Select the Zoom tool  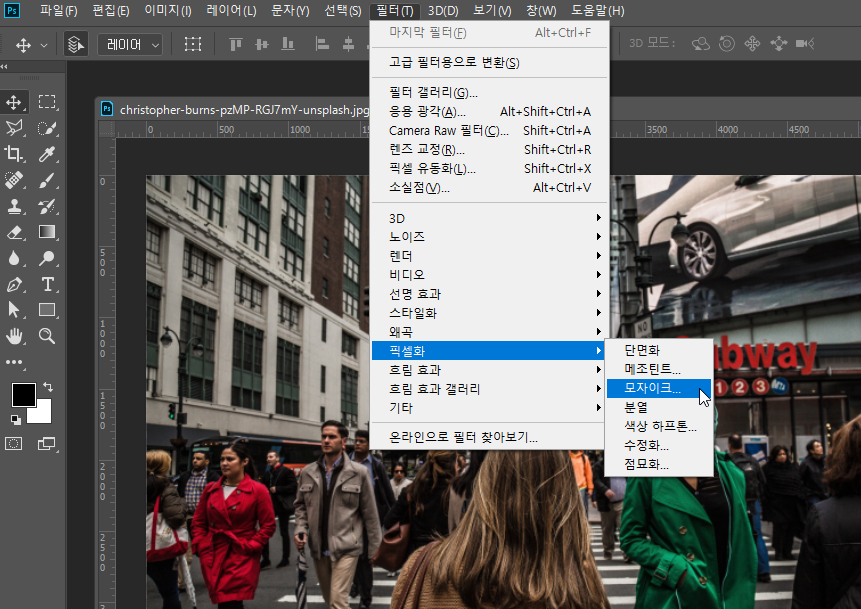point(45,336)
